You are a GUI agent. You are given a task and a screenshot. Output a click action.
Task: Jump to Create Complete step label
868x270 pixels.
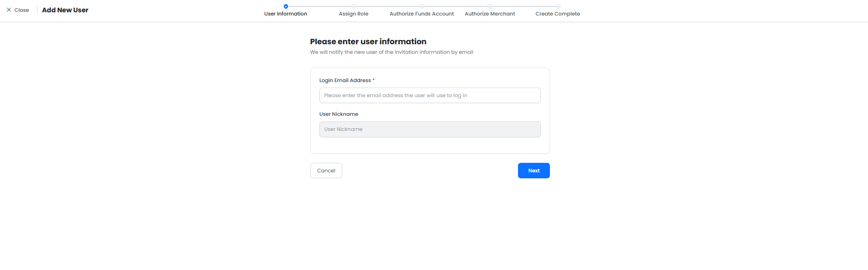point(558,14)
